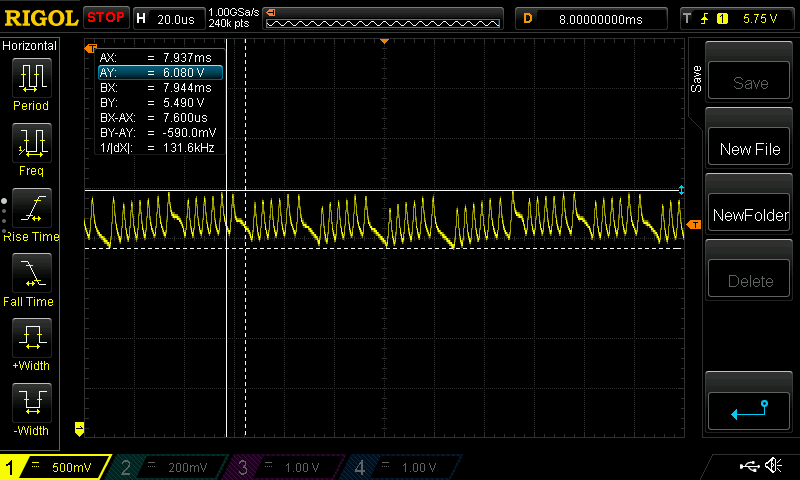Select the +Width measurement icon

[32, 337]
